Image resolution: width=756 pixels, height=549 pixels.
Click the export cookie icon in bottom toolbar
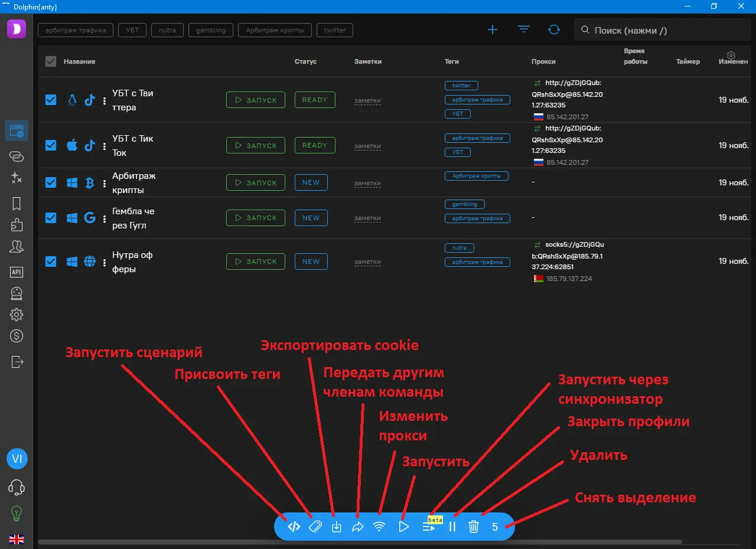click(337, 527)
